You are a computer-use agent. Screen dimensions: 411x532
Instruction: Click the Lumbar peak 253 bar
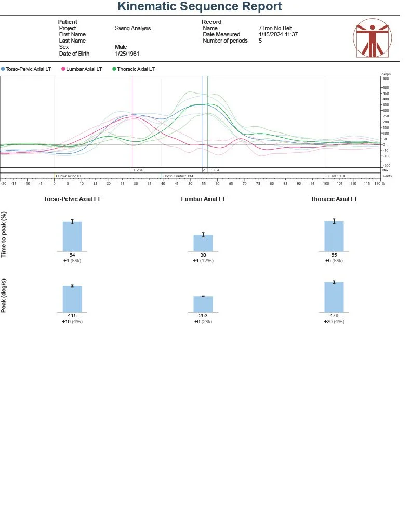coord(203,304)
